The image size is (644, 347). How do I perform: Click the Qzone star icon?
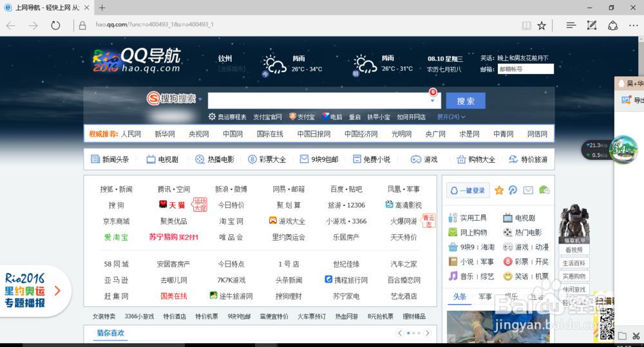499,190
